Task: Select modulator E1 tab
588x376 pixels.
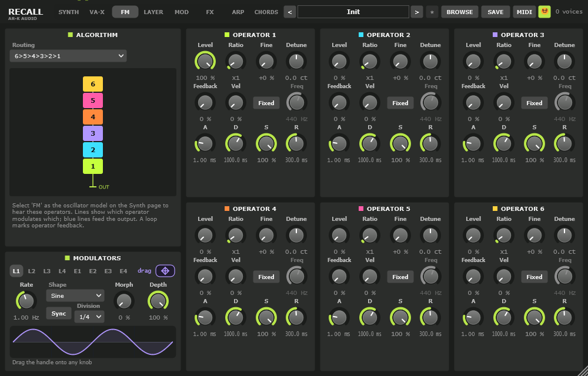Action: pos(77,271)
